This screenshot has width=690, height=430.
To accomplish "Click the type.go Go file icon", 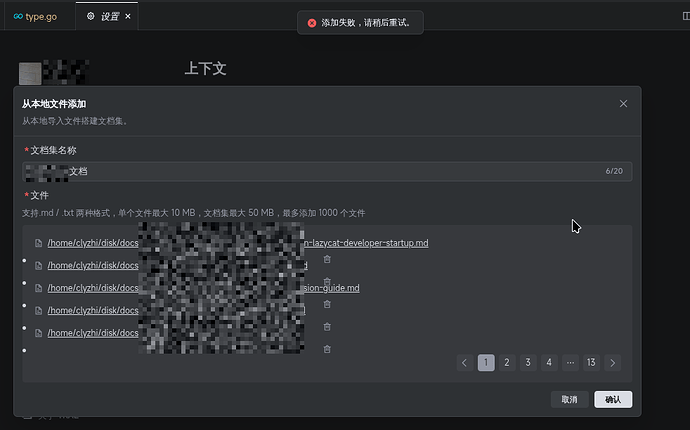I will (18, 17).
